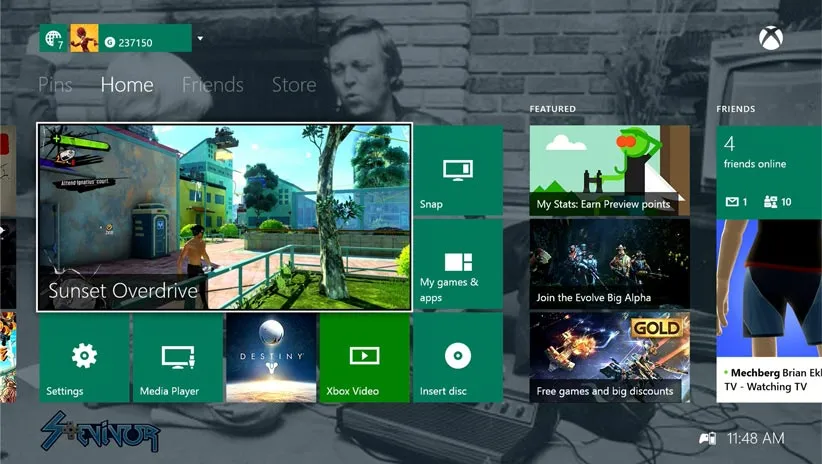
Task: Open the Settings gear tile
Action: pyautogui.click(x=84, y=358)
